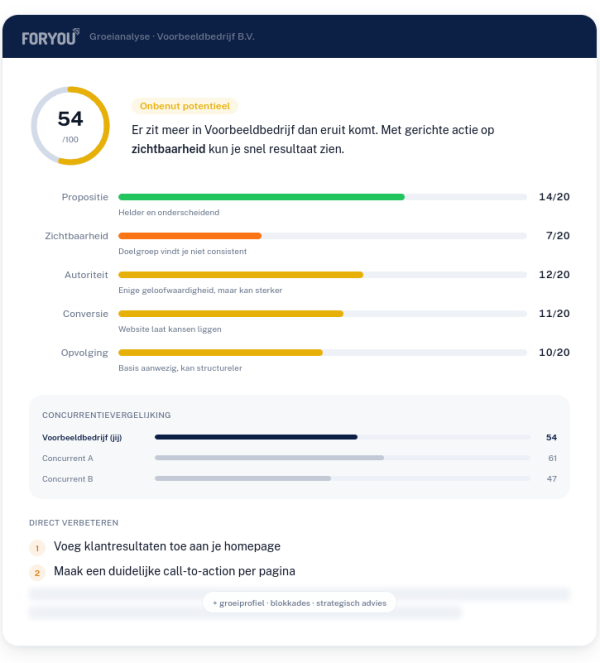Click the 14/20 Propositie score value

coord(553,197)
